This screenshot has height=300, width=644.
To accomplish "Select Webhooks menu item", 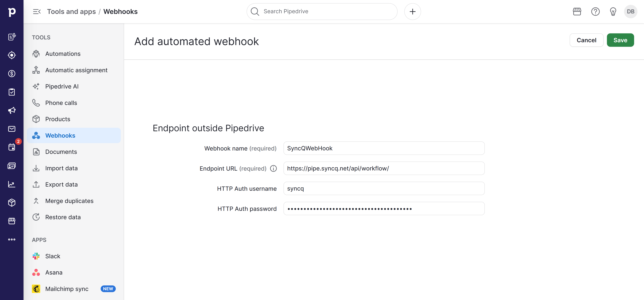I will click(x=73, y=135).
